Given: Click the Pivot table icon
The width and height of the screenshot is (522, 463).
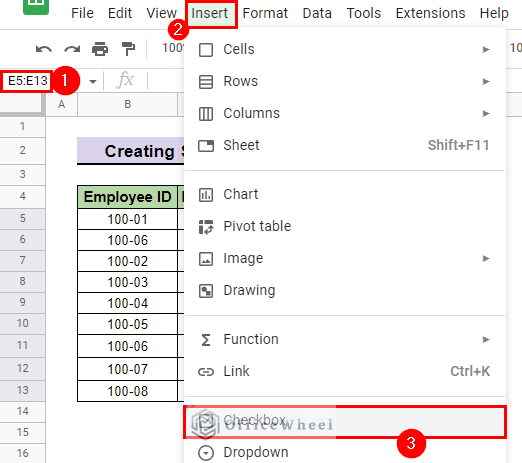Looking at the screenshot, I should (206, 227).
